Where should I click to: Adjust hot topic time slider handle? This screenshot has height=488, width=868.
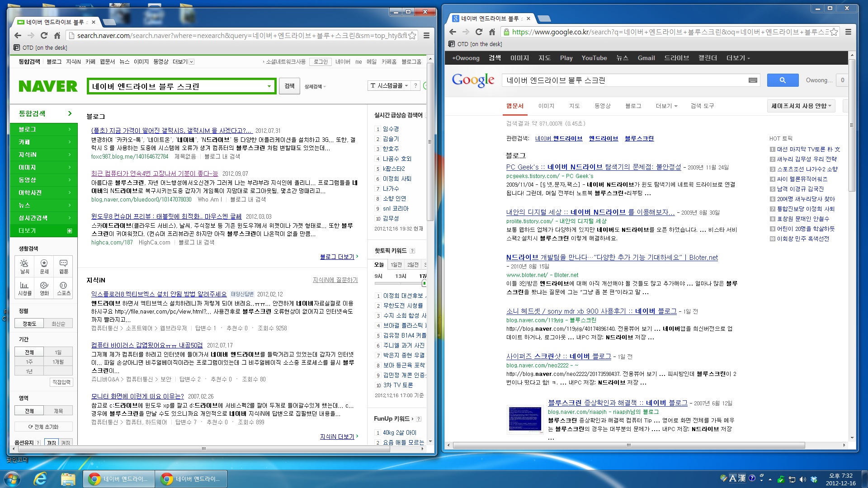coord(424,283)
